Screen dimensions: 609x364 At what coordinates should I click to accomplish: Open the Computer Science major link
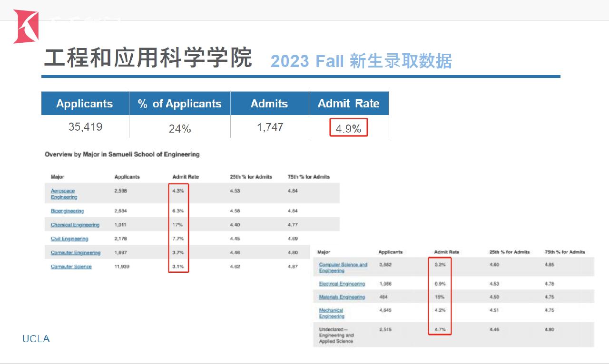point(71,267)
